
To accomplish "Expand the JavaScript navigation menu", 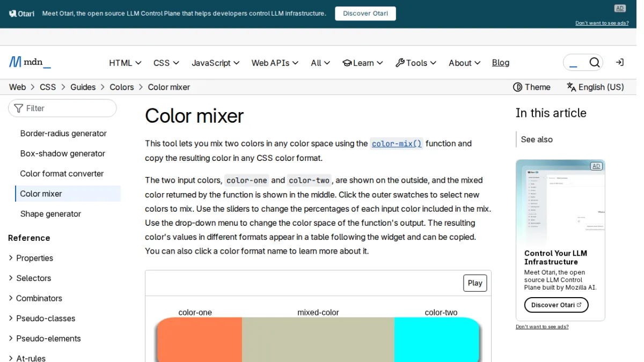I will pyautogui.click(x=215, y=63).
